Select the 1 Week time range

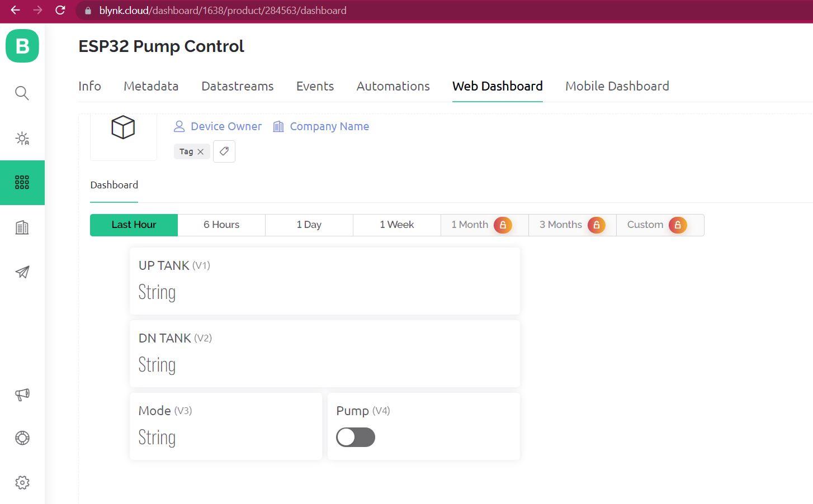click(x=397, y=225)
